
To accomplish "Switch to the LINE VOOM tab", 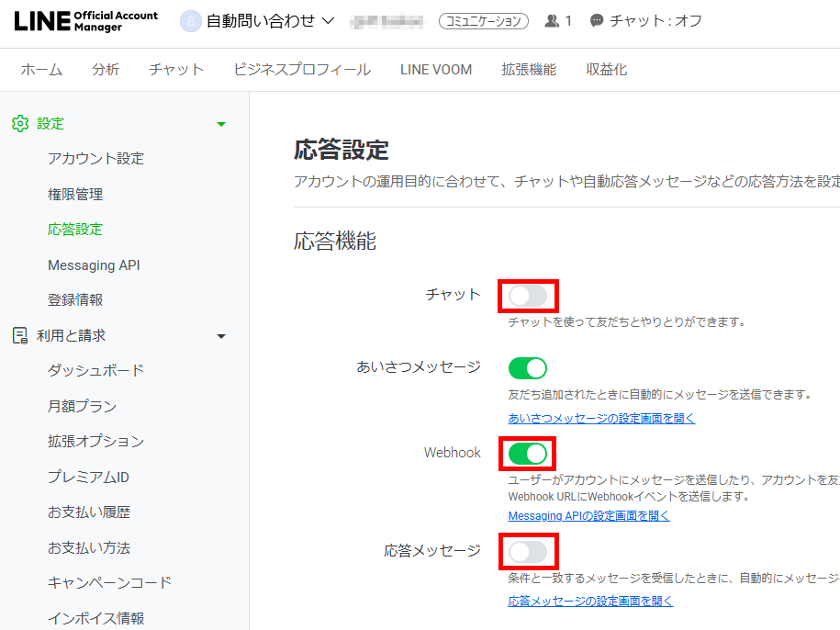I will tap(436, 70).
